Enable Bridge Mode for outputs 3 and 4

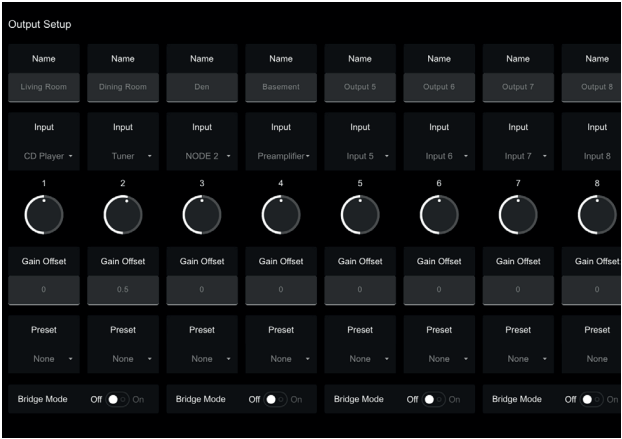pyautogui.click(x=276, y=399)
